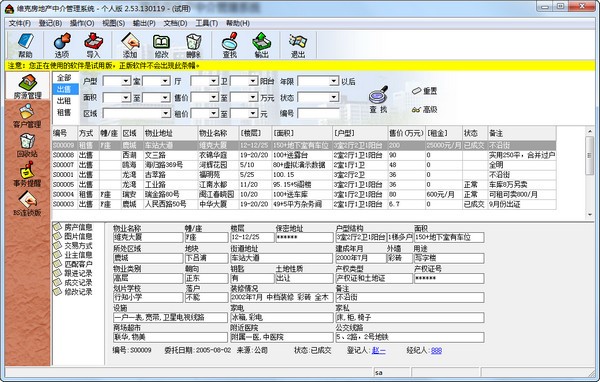Click the 查找 magnifier toolbar icon
Screen dimensions: 600x382
tap(230, 45)
